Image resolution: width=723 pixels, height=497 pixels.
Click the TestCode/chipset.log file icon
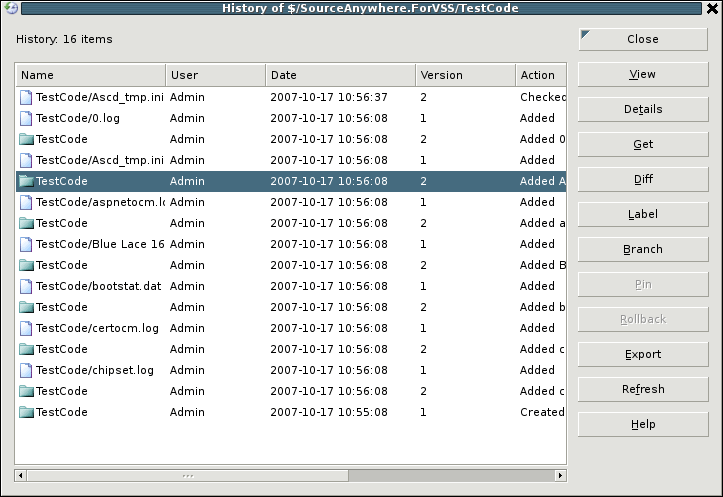tap(26, 370)
